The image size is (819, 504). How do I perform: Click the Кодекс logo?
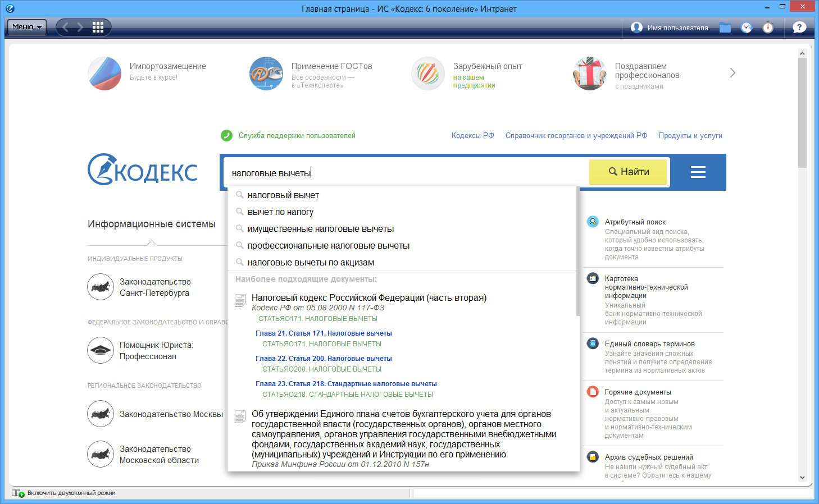(x=143, y=169)
